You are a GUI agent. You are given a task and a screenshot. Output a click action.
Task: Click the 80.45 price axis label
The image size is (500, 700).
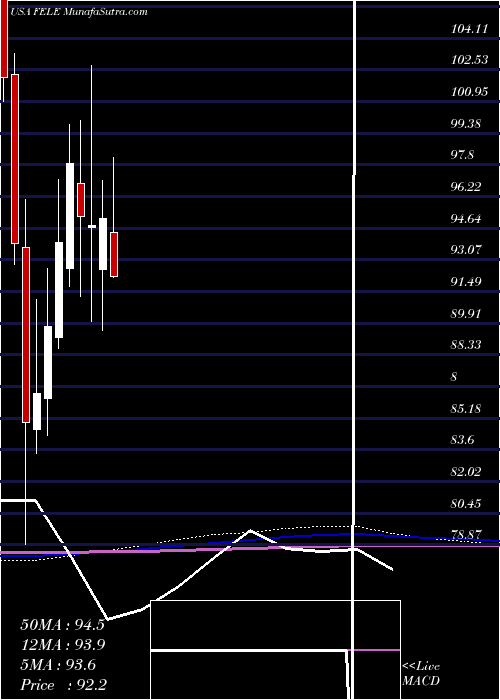point(466,503)
